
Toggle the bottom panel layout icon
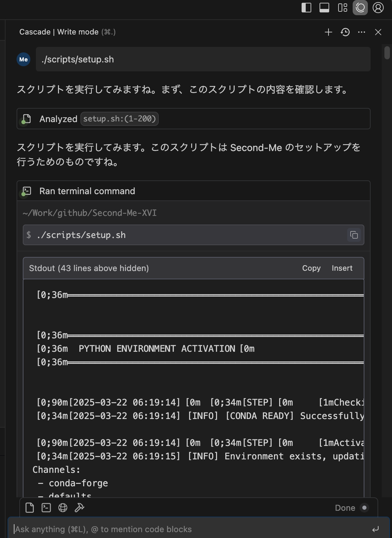point(324,8)
